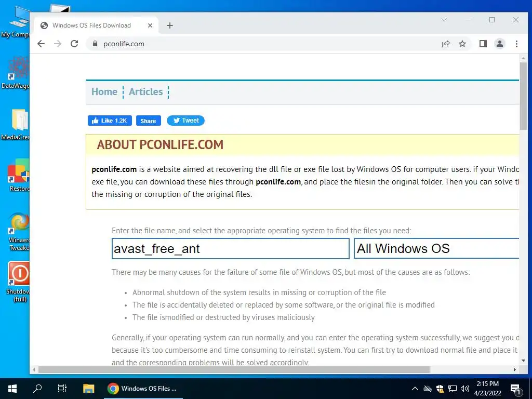Open the volume speaker icon
The width and height of the screenshot is (532, 399).
click(x=465, y=389)
